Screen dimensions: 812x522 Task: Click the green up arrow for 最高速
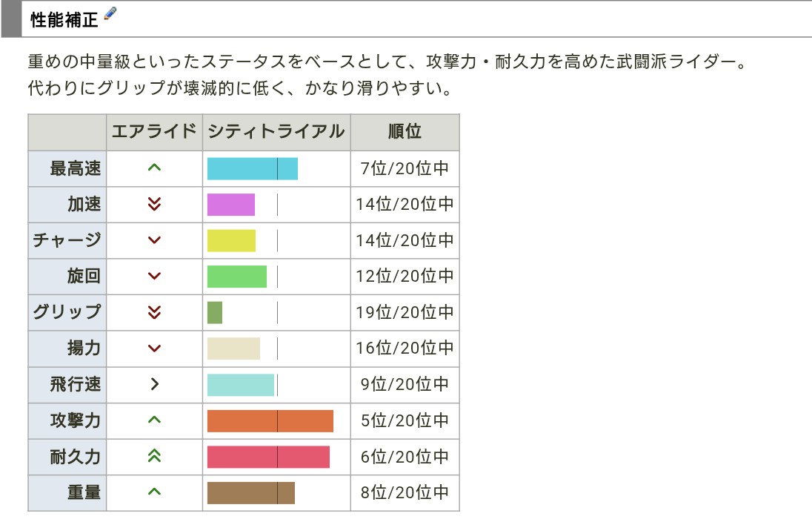[154, 168]
